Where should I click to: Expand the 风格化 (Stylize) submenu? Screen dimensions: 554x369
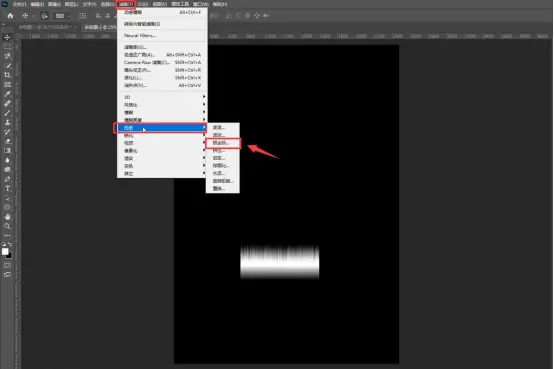tap(162, 105)
